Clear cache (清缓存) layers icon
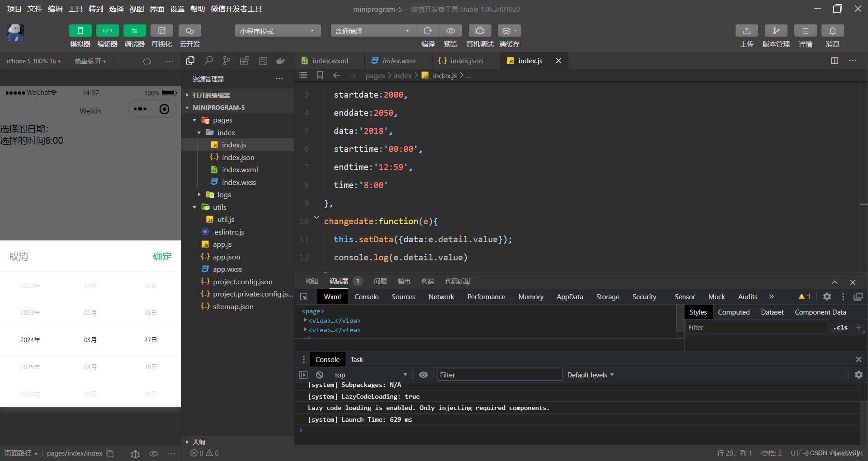The height and width of the screenshot is (461, 868). tap(509, 31)
